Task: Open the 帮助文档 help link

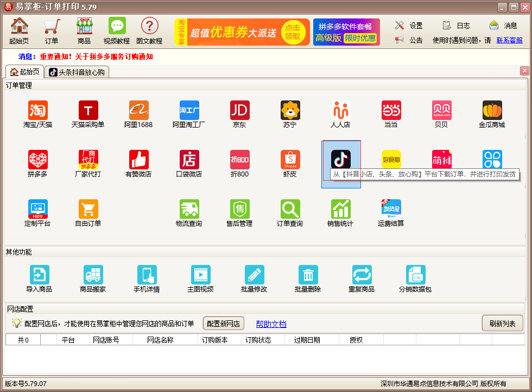Action: pyautogui.click(x=271, y=324)
